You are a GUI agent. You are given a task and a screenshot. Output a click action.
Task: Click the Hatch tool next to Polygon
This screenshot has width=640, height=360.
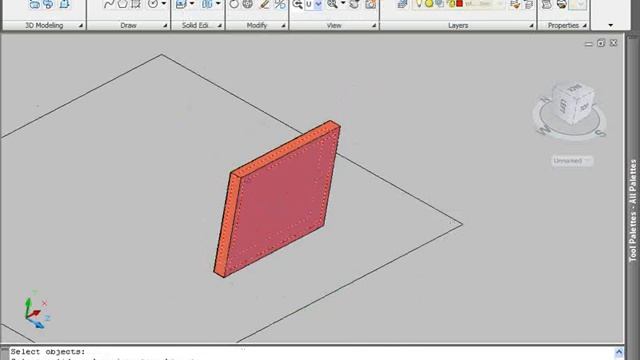pos(136,4)
